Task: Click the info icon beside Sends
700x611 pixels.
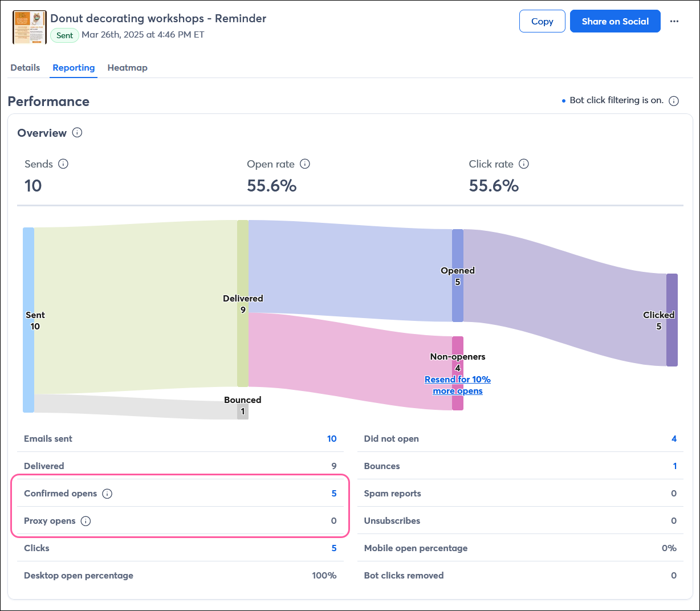Action: coord(63,164)
